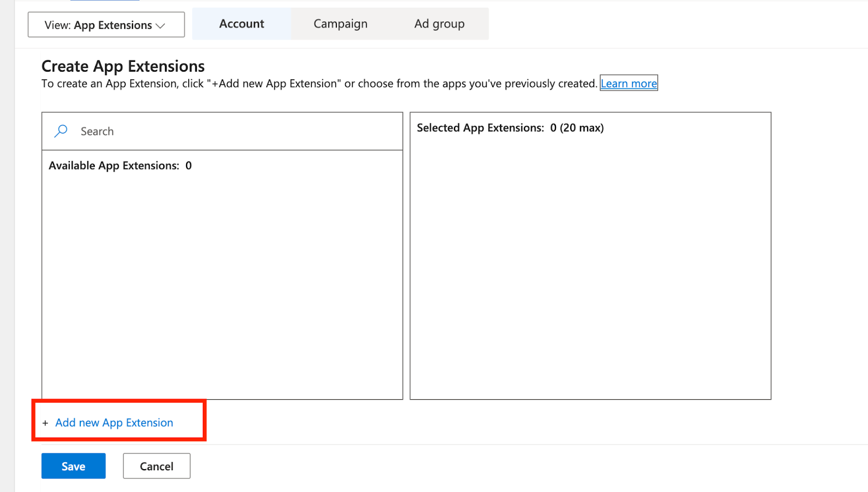Click the plus icon beside Add new App Extension
This screenshot has height=492, width=868.
(45, 423)
